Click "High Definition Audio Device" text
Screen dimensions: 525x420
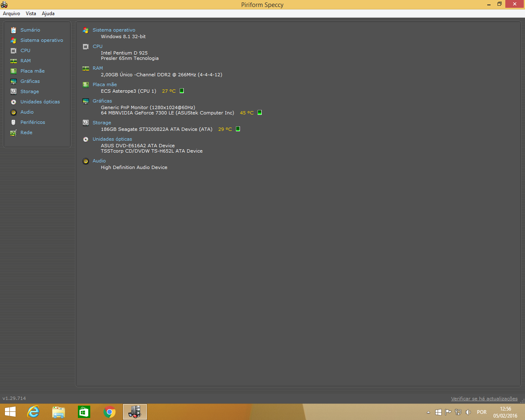(134, 167)
